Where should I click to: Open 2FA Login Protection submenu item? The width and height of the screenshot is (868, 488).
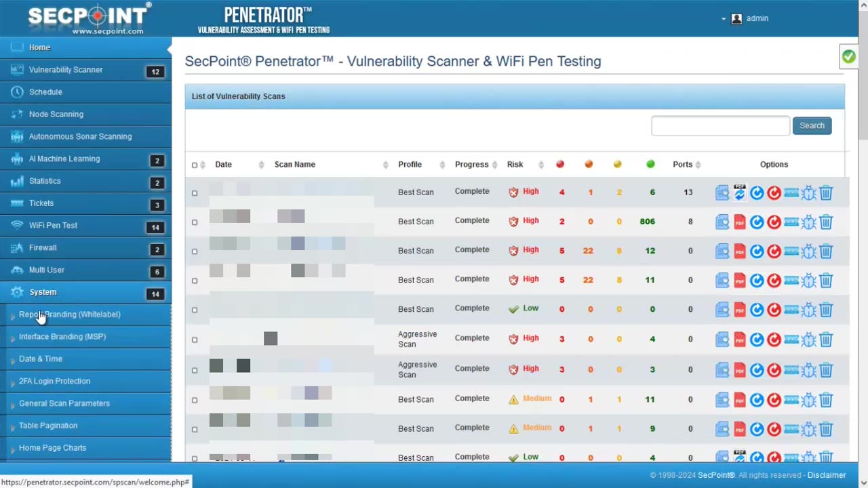(85, 382)
